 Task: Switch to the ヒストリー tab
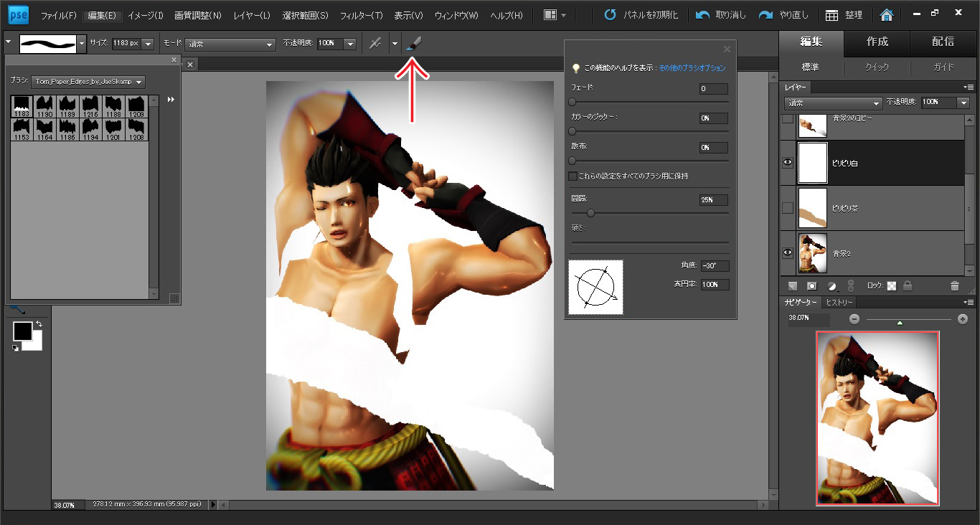839,303
